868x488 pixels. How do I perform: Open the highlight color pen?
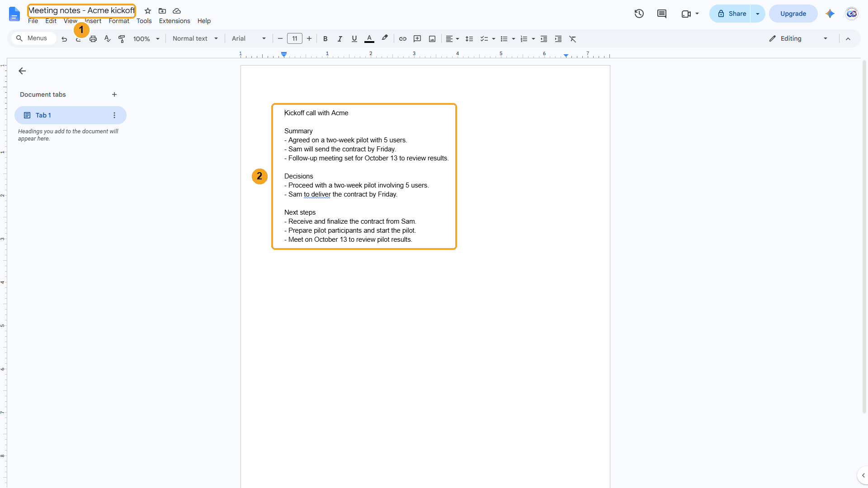385,38
